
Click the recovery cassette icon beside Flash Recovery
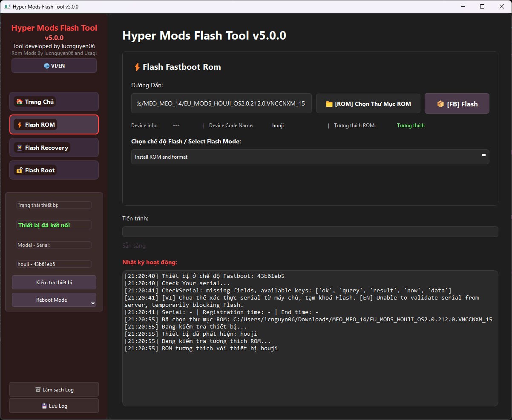(20, 148)
